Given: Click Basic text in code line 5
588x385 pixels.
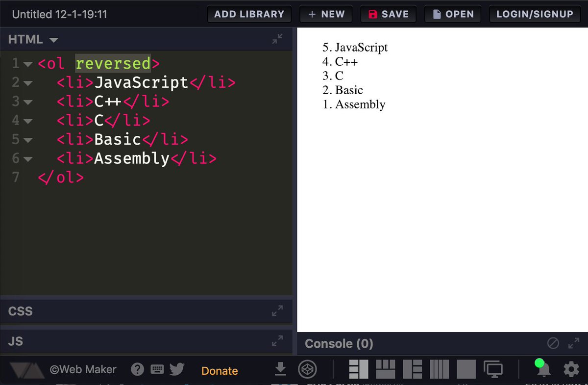Looking at the screenshot, I should [118, 140].
